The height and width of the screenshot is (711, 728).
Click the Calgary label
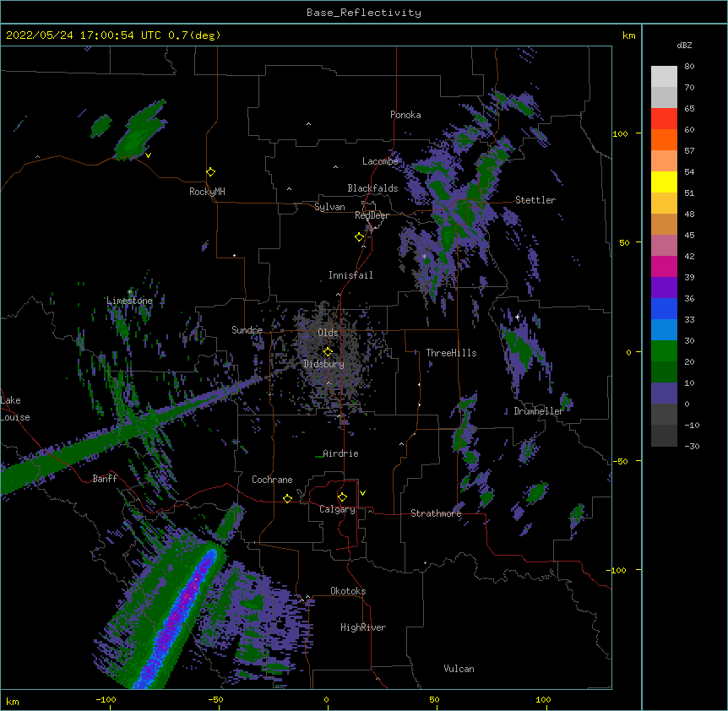click(337, 509)
